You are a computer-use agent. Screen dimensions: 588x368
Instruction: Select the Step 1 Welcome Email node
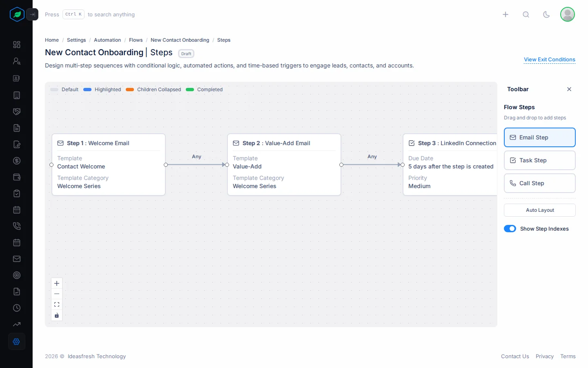point(109,165)
